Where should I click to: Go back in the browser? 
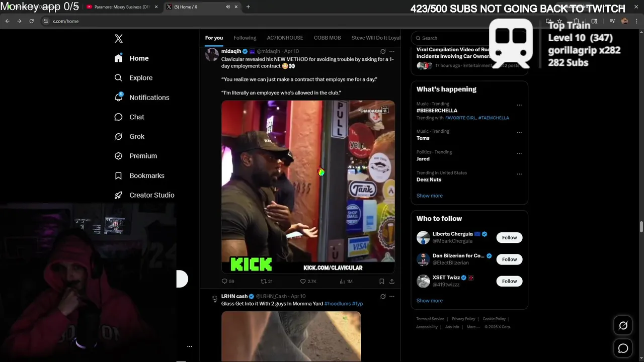point(7,21)
